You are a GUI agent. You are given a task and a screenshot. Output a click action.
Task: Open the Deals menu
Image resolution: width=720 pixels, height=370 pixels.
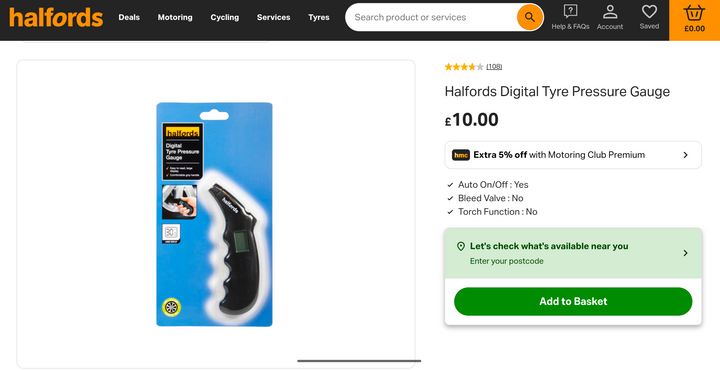(129, 17)
